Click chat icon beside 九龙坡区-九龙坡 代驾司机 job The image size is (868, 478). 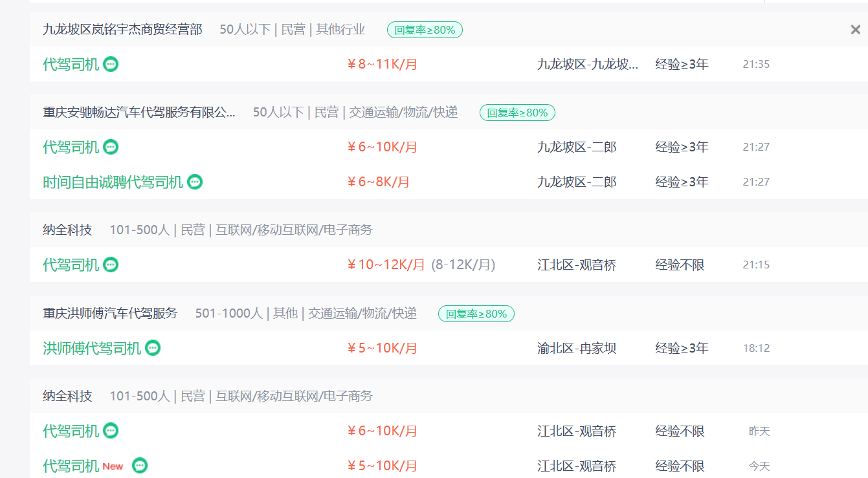coord(111,64)
